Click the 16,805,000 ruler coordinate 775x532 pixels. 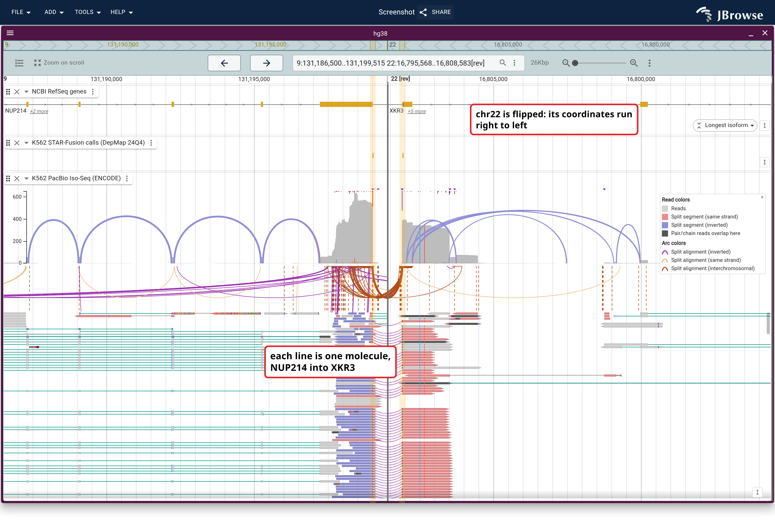493,79
